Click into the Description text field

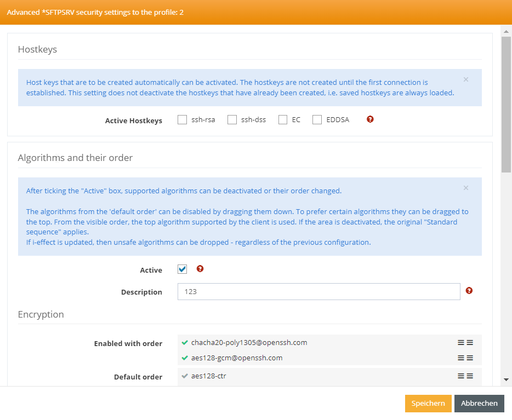[x=318, y=292]
